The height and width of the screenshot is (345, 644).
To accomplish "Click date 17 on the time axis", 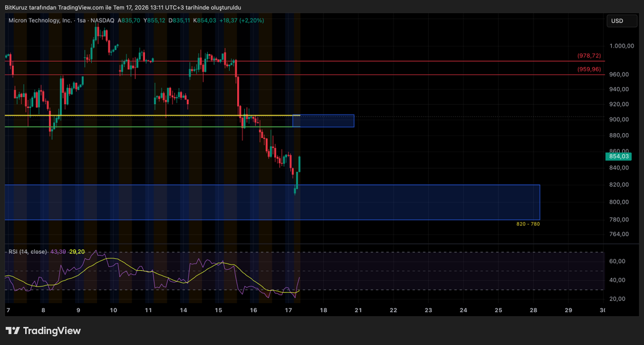I will [x=289, y=311].
